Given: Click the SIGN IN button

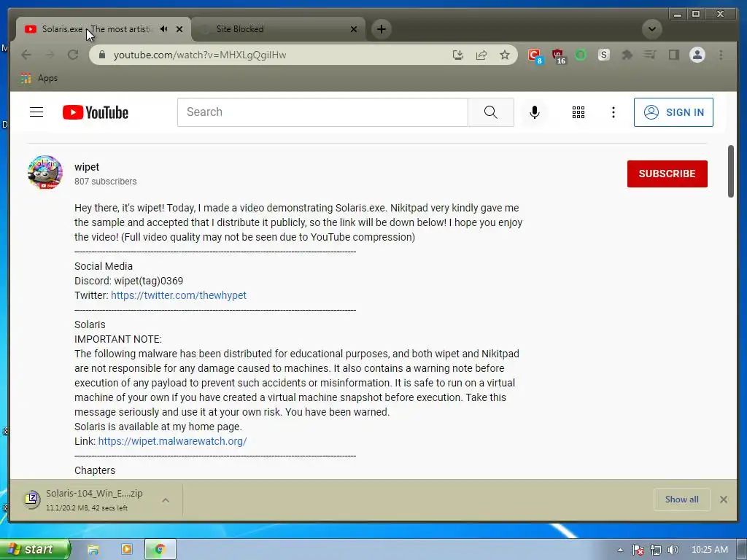Looking at the screenshot, I should pos(673,112).
